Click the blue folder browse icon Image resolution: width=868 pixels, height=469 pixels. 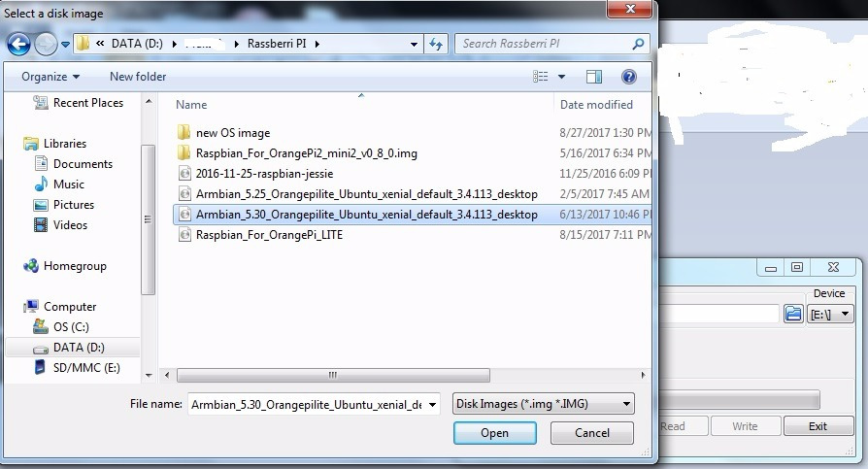point(793,314)
